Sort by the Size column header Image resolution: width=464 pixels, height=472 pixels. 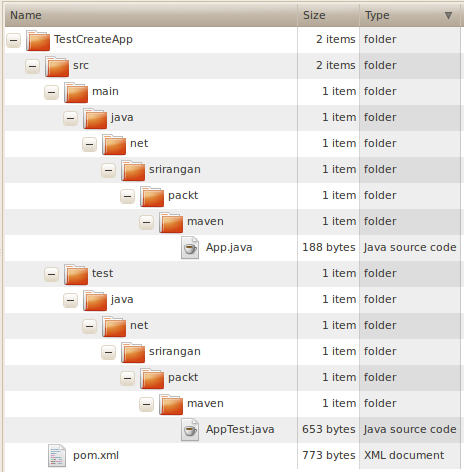click(328, 15)
